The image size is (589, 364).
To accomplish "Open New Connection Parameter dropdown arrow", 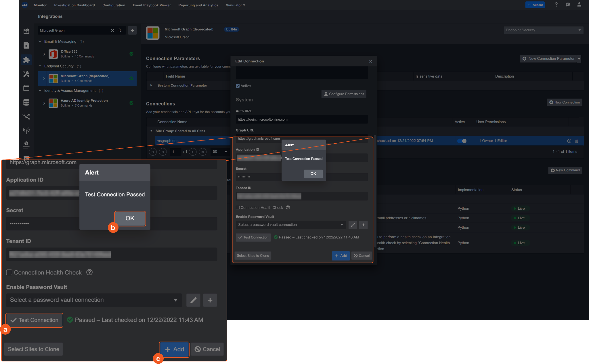I will (579, 59).
